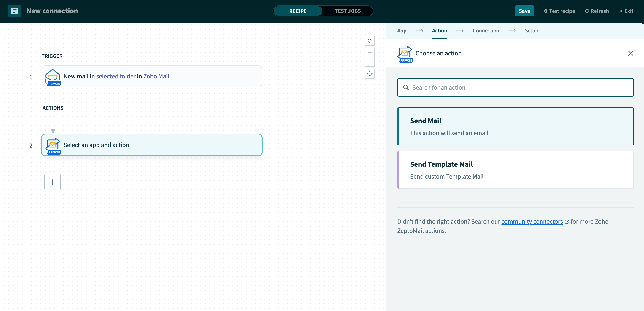The height and width of the screenshot is (311, 644).
Task: Zoom in on the recipe canvas
Action: pyautogui.click(x=370, y=53)
